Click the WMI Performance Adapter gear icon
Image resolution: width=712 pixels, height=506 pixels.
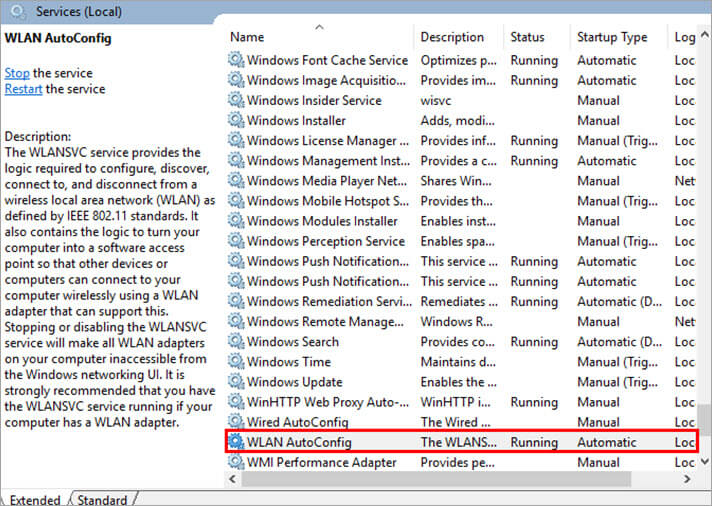point(236,462)
